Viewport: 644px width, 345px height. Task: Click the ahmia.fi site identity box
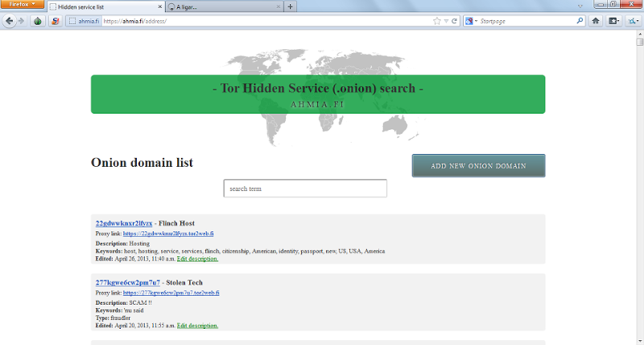coord(84,21)
